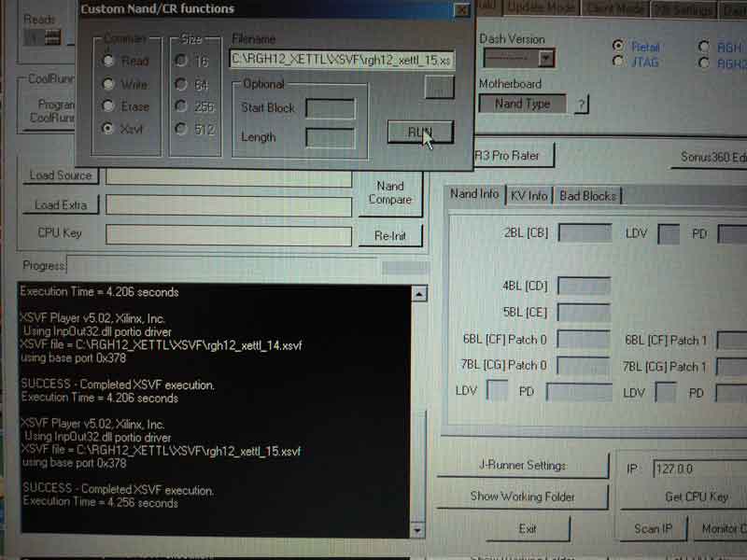Select the Xsvf command radio button
The width and height of the screenshot is (747, 560).
click(x=108, y=128)
